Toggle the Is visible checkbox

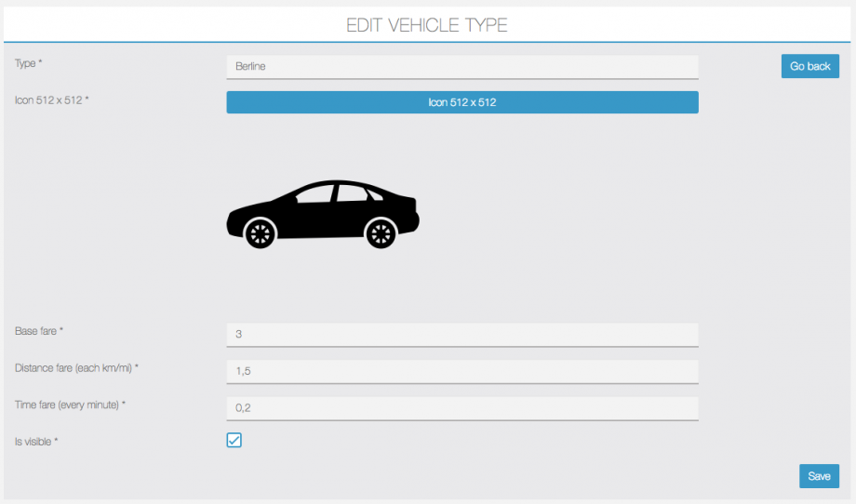[234, 441]
